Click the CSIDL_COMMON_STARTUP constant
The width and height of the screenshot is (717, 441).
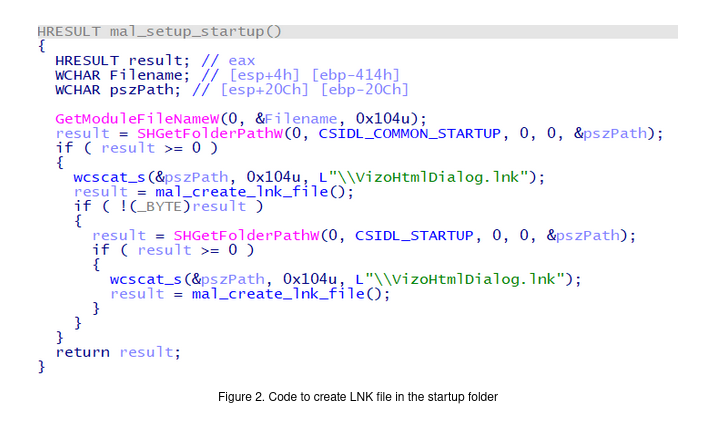(x=409, y=134)
